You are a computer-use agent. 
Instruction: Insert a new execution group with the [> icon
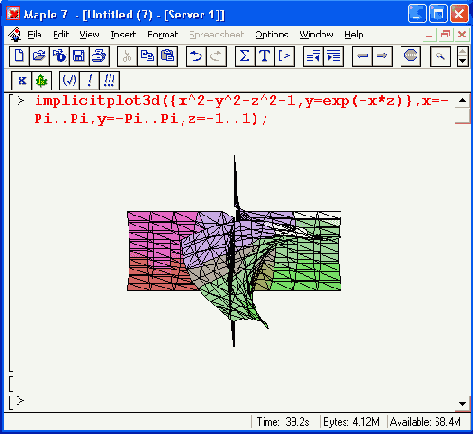[x=284, y=56]
